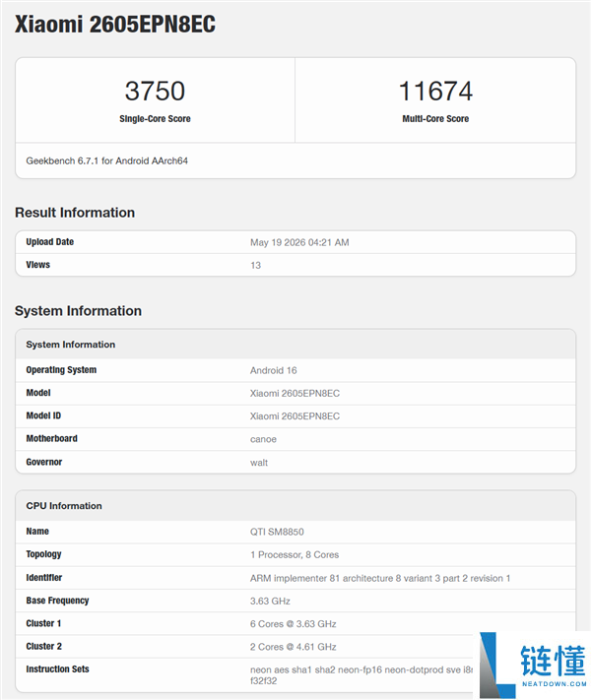Click the Base Frequency label

pos(57,601)
